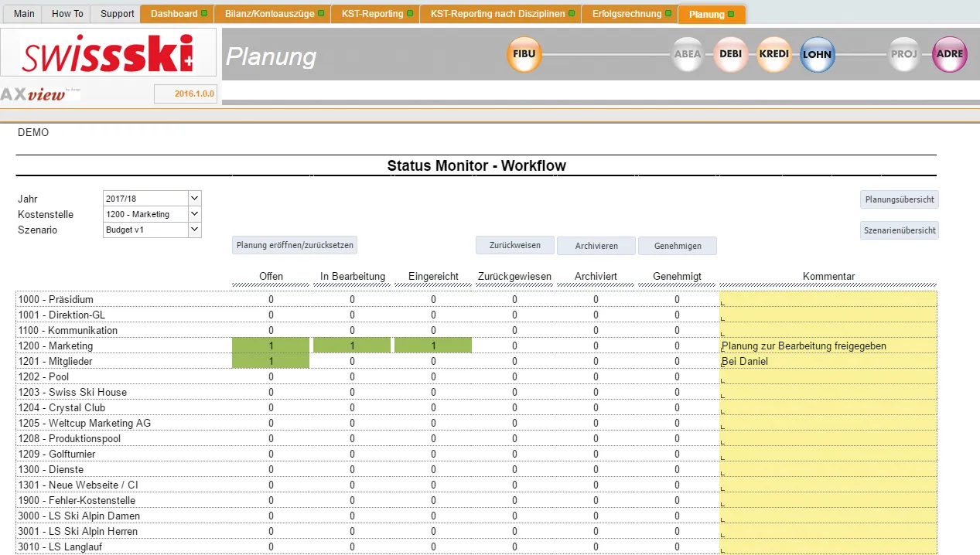The width and height of the screenshot is (980, 555).
Task: Click the Zurückgewiesen column header
Action: (x=514, y=277)
